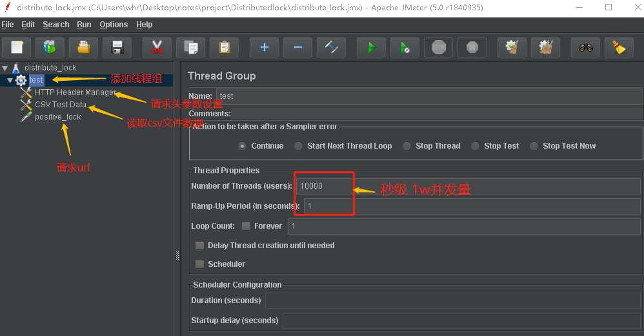The width and height of the screenshot is (644, 336).
Task: Select Start Next Thread Loop option
Action: pyautogui.click(x=298, y=146)
